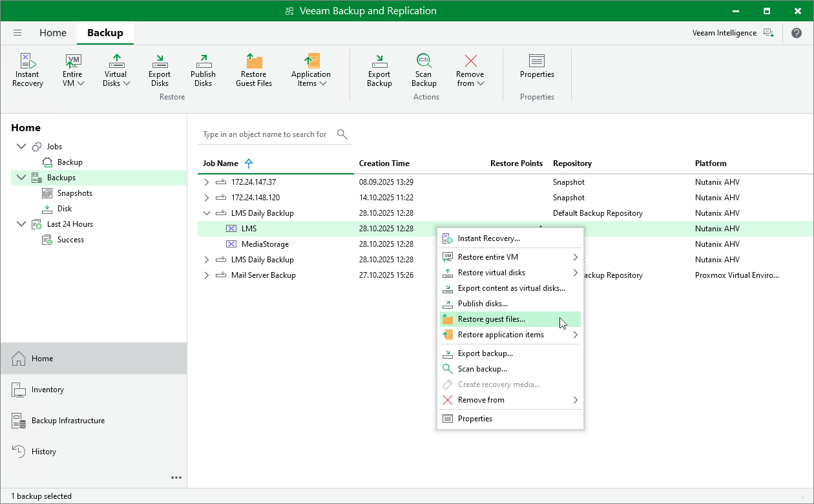Expand the 172.24.147.37 backup row

[207, 182]
